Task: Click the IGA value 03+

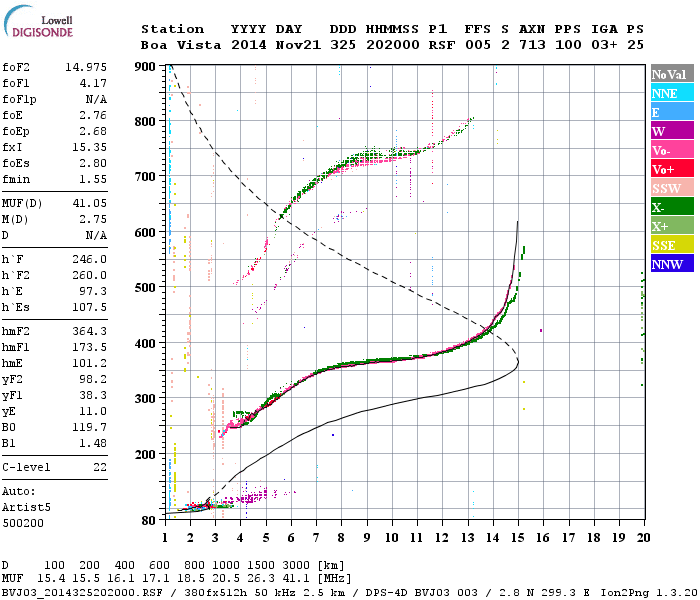Action: click(604, 45)
